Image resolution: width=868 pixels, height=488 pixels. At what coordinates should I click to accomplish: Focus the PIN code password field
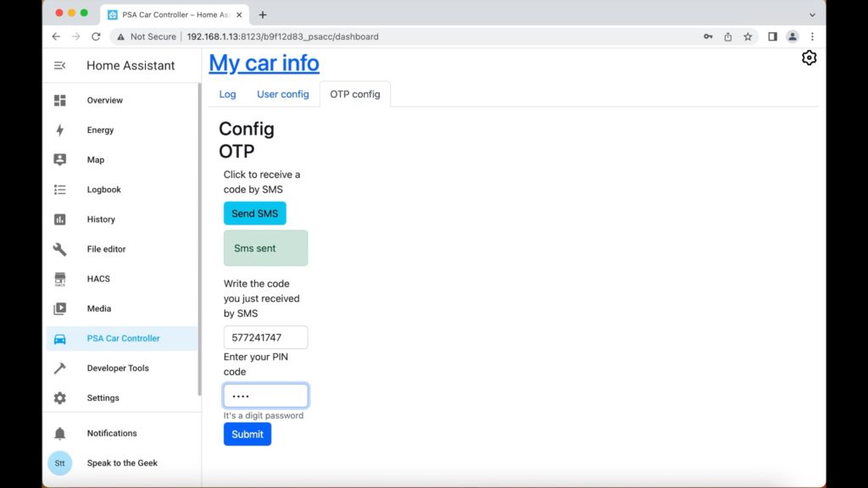pos(265,396)
